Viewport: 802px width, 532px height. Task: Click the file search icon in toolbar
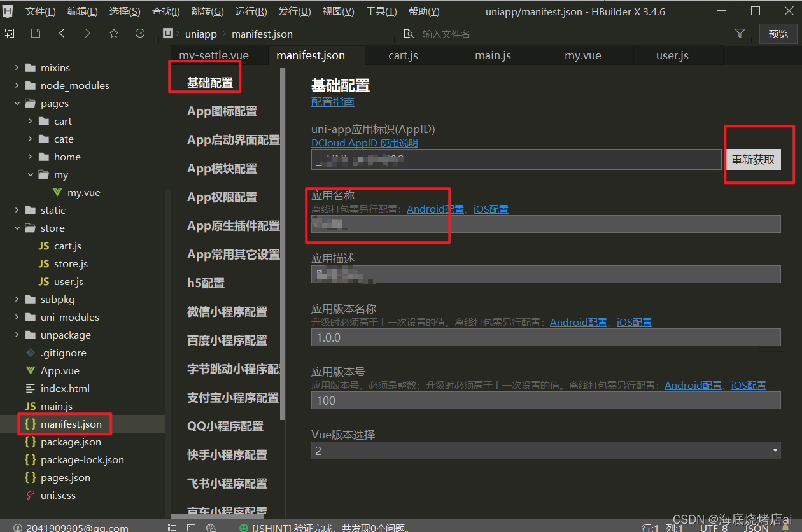tap(409, 34)
